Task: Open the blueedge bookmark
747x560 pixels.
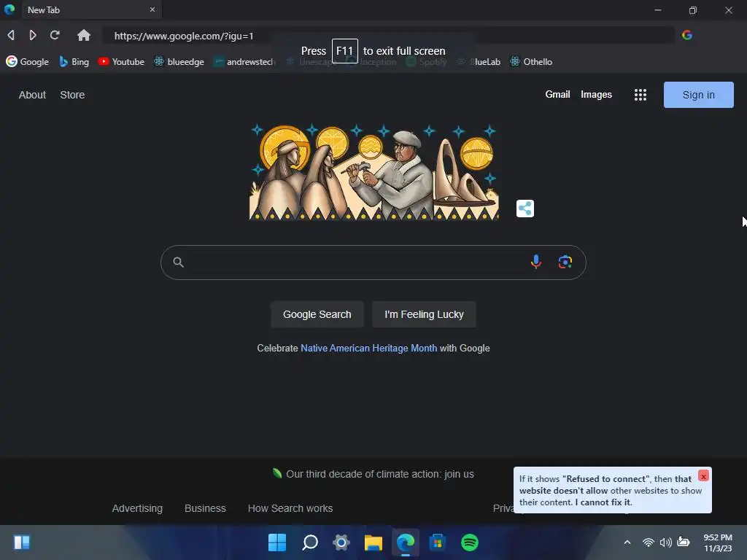Action: (x=179, y=61)
